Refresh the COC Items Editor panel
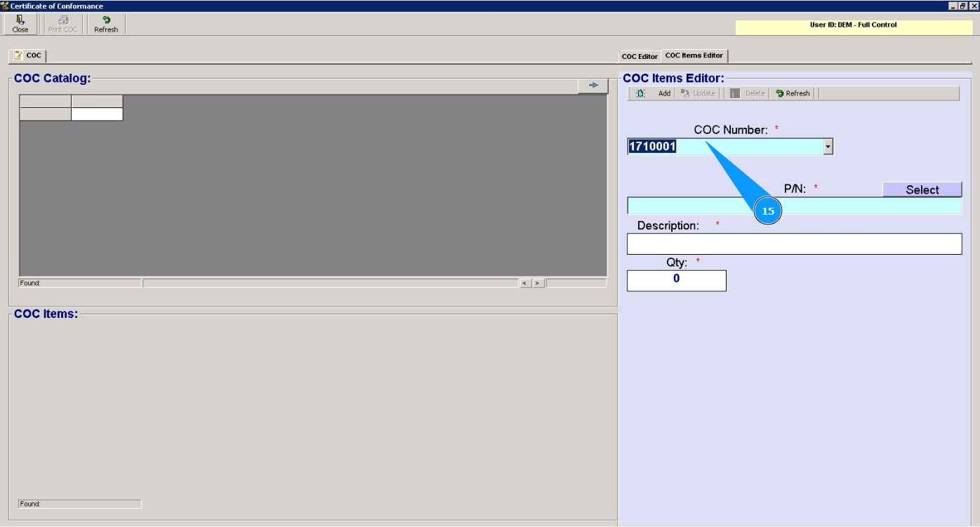Viewport: 980px width, 527px height. 793,93
